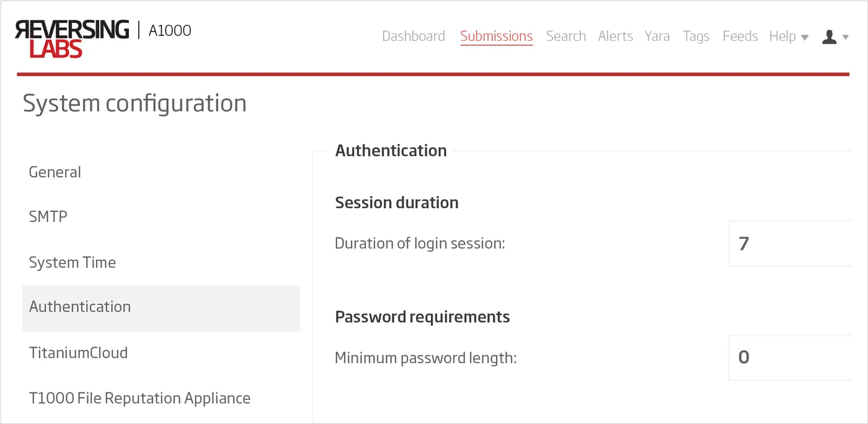Open T1000 File Reputation Appliance settings
Image resolution: width=868 pixels, height=424 pixels.
tap(139, 398)
